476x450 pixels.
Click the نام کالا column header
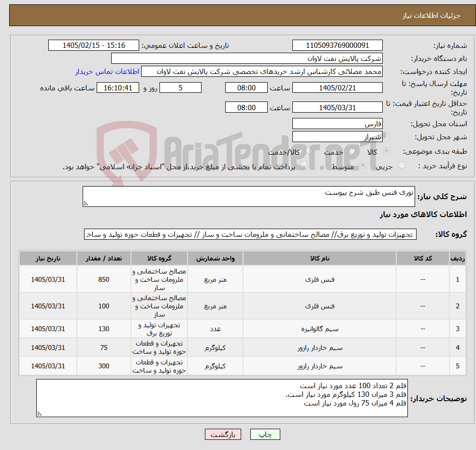[319, 258]
